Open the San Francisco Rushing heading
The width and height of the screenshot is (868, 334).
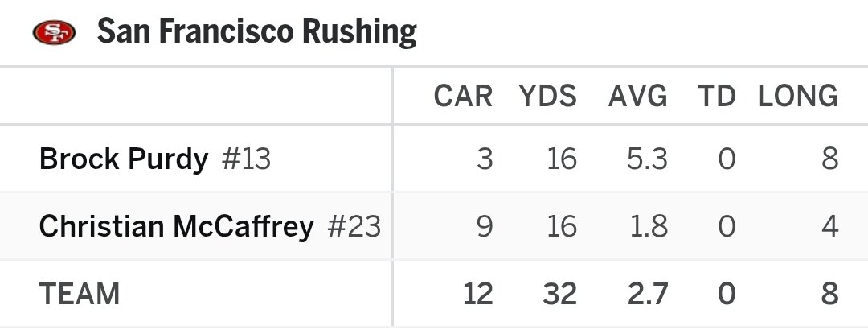(x=256, y=33)
